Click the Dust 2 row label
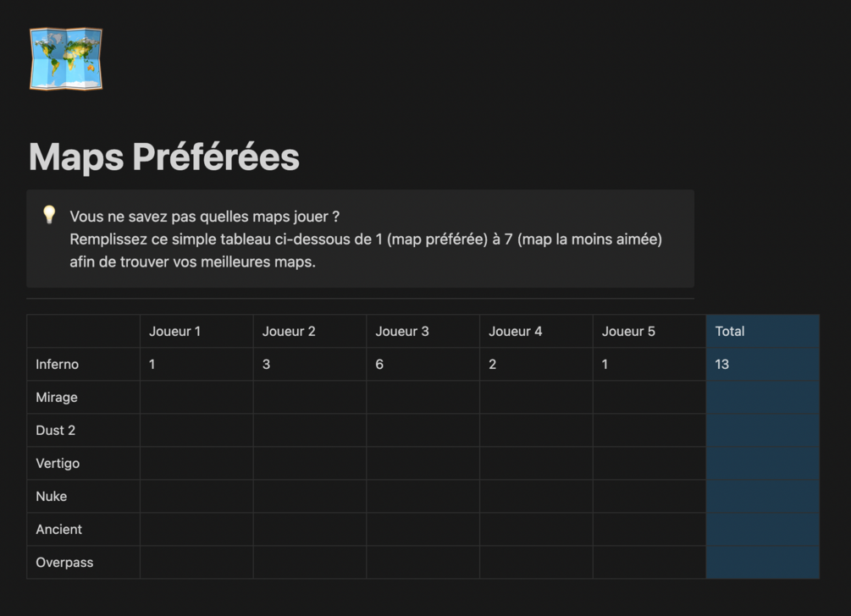Viewport: 851px width, 616px height. point(84,431)
